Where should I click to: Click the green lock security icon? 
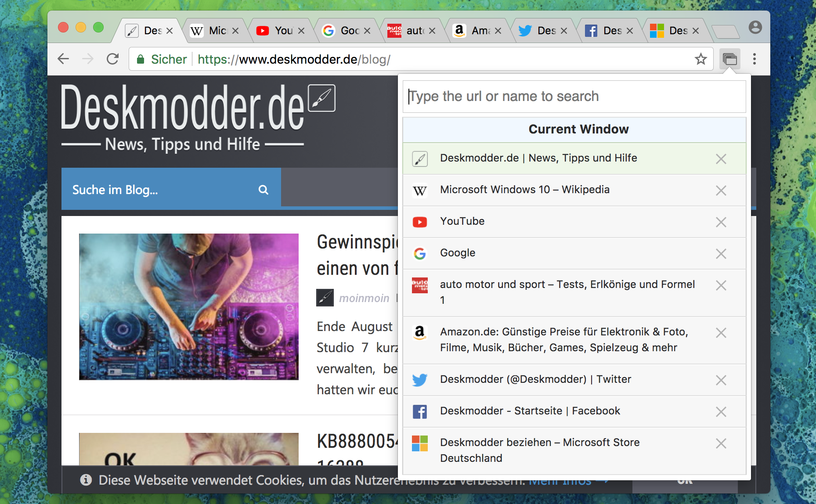[x=141, y=59]
